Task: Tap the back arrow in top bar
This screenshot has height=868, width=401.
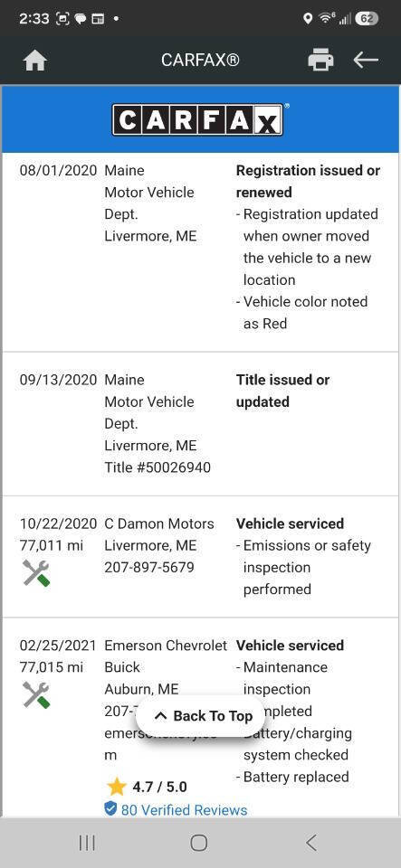Action: click(x=366, y=60)
